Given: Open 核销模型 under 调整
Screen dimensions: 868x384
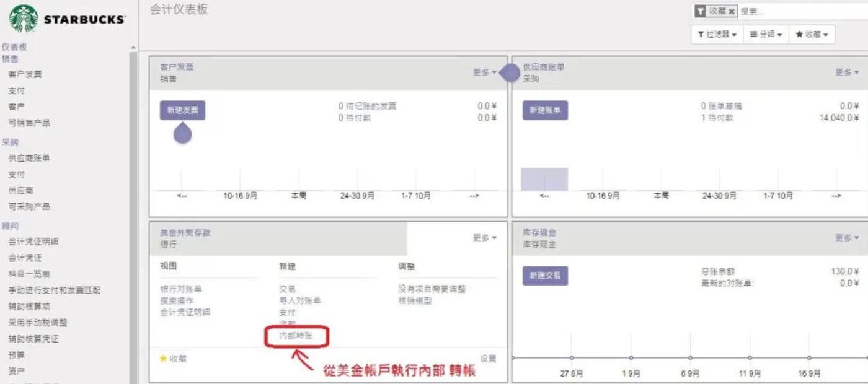Looking at the screenshot, I should pyautogui.click(x=415, y=300).
